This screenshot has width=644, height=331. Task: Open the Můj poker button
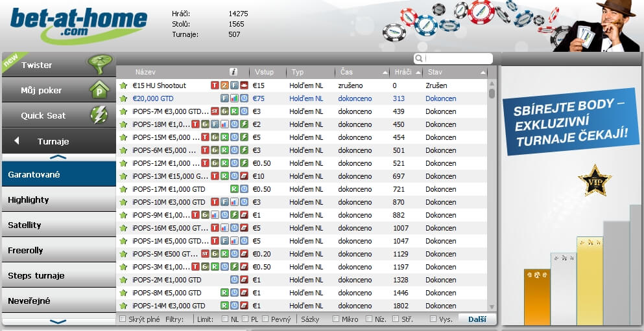(x=59, y=90)
